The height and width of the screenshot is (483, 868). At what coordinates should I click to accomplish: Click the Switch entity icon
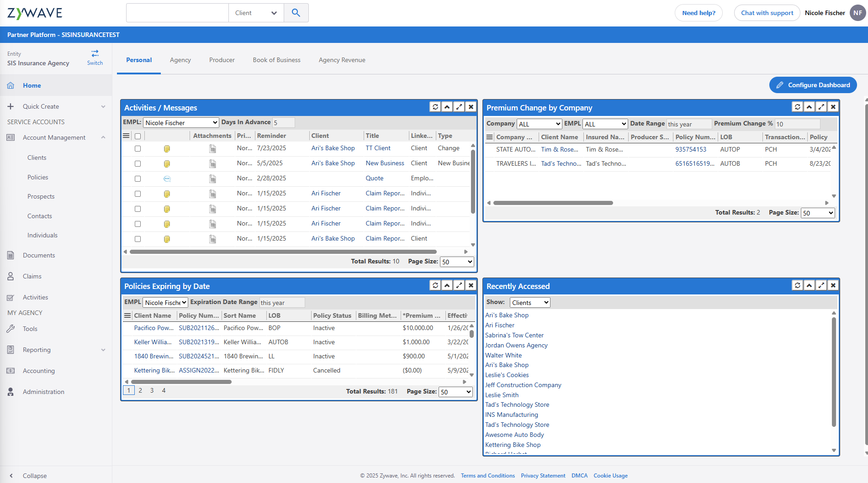click(95, 54)
